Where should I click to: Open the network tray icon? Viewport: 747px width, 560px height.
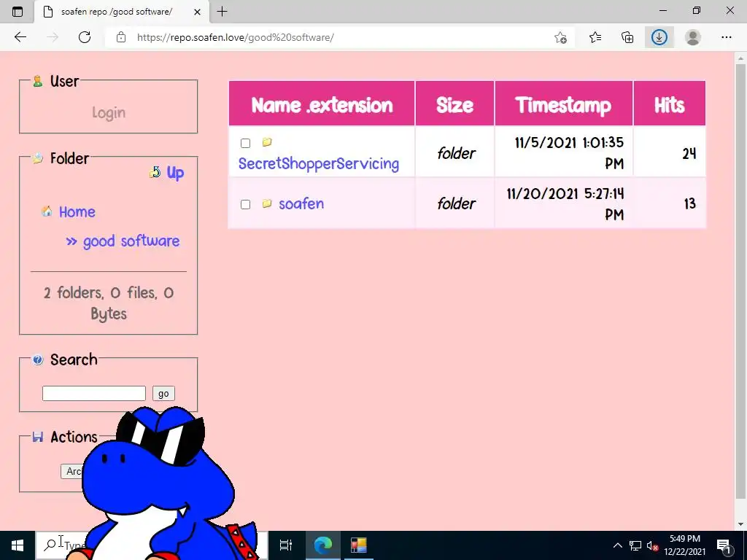[635, 545]
